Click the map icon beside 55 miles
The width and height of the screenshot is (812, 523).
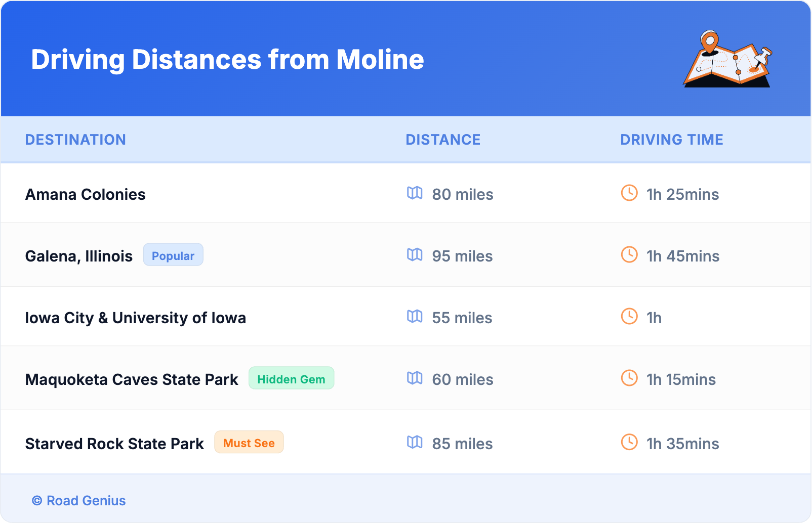click(x=415, y=317)
